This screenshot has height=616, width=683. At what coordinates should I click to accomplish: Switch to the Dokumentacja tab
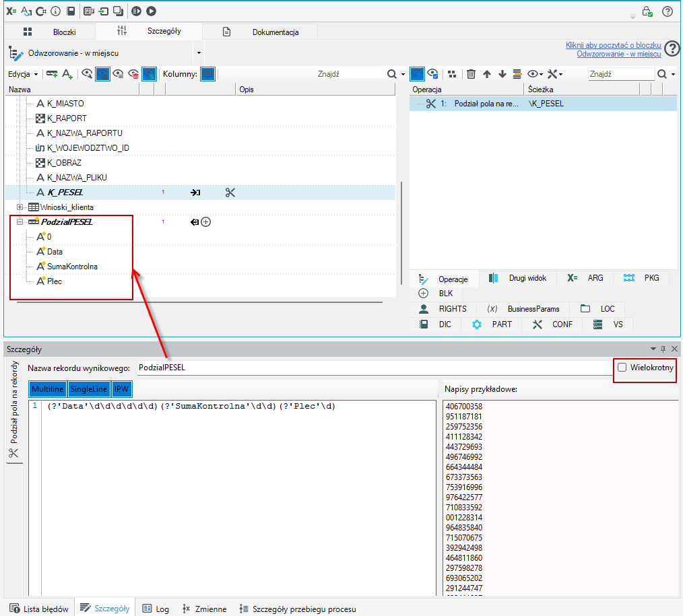(x=261, y=32)
